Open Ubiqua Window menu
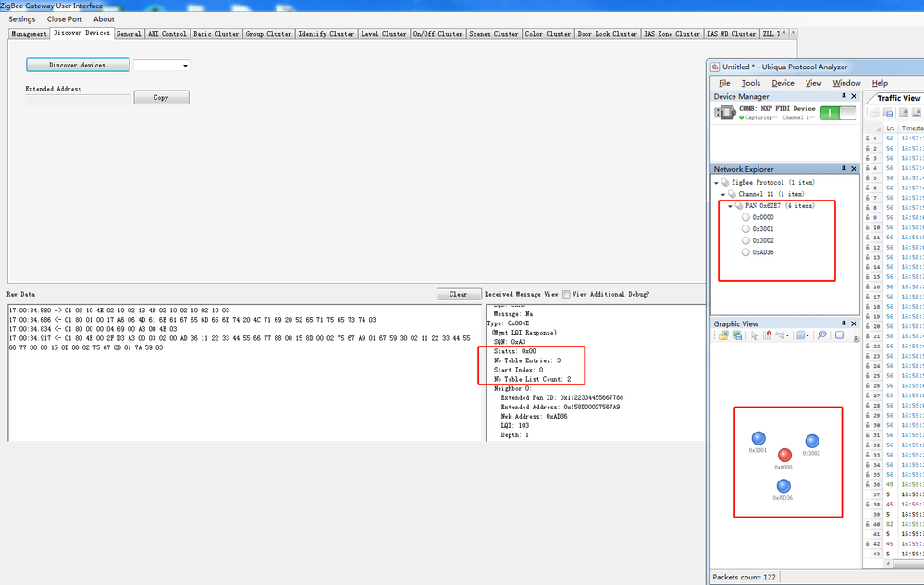This screenshot has width=924, height=585. pyautogui.click(x=846, y=83)
